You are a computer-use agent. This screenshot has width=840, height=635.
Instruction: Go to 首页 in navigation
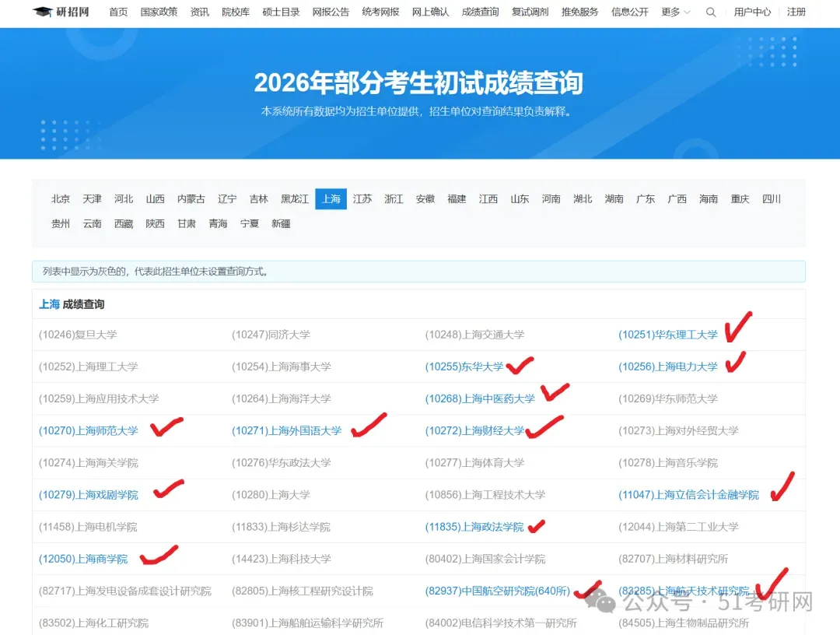(118, 12)
